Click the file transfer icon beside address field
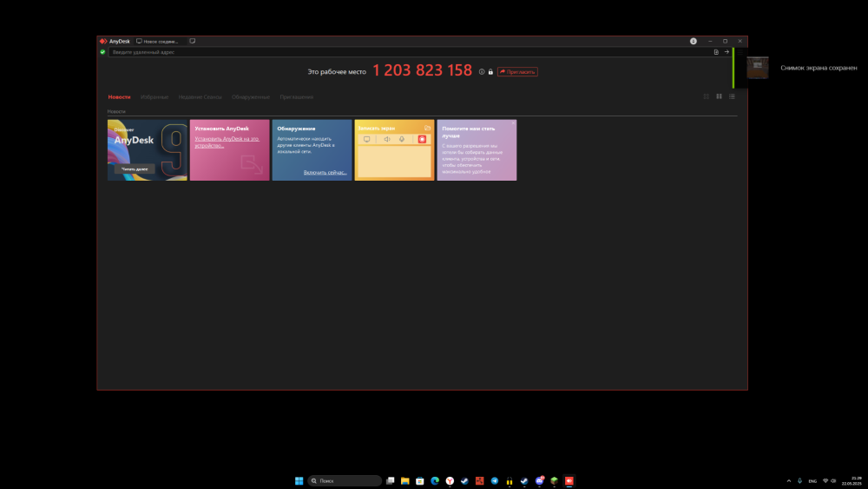Viewport: 868px width, 489px height. click(x=716, y=52)
